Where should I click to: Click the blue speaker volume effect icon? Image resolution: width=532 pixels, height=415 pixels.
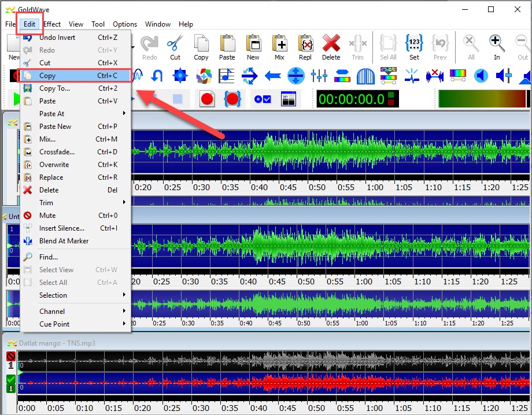pos(480,75)
